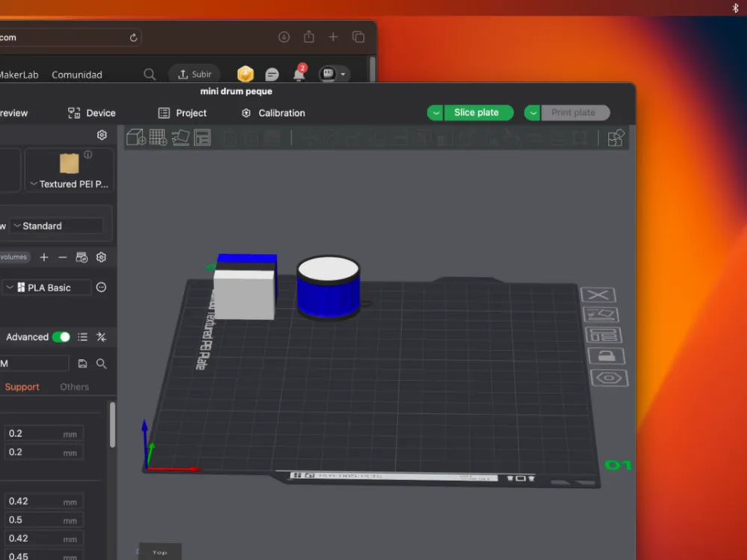
Task: Open plate settings hexagon icon
Action: click(x=610, y=378)
